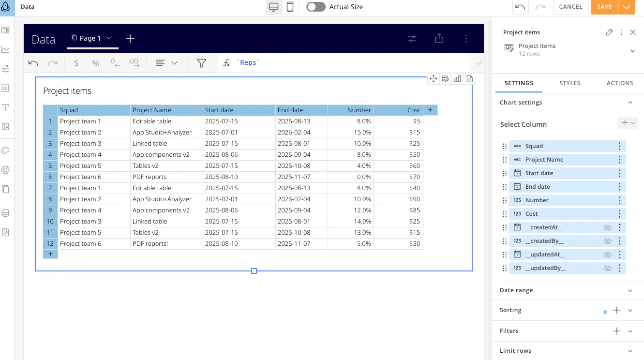The height and width of the screenshot is (360, 644).
Task: Expand the Filters section chevron
Action: 630,331
